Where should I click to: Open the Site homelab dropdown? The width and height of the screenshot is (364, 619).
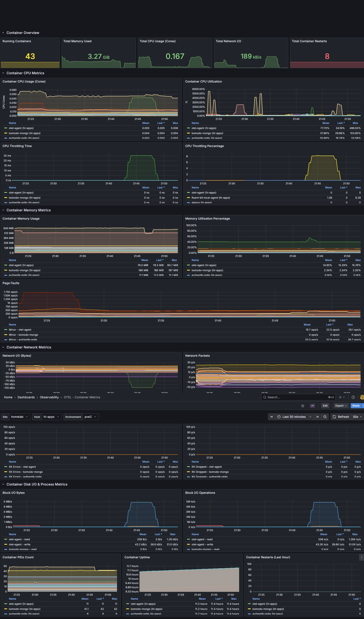click(19, 417)
